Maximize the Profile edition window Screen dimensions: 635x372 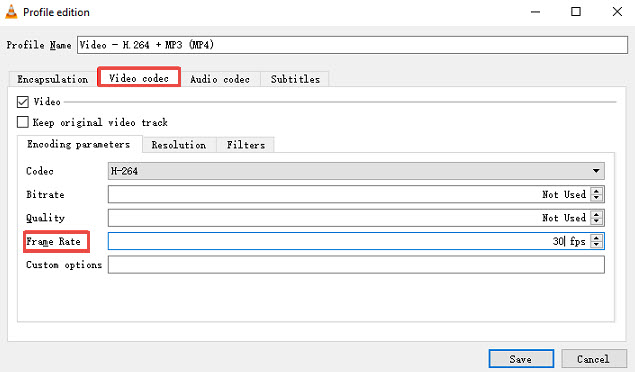[575, 12]
